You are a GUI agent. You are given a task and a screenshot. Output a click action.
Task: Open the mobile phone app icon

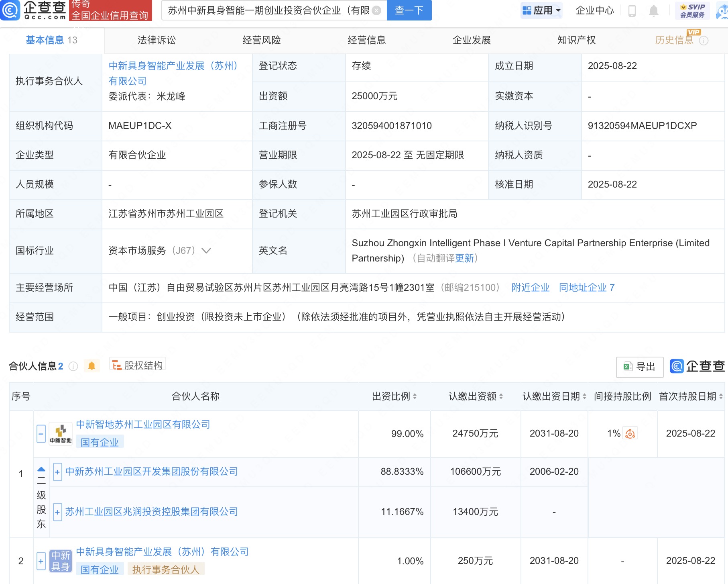pyautogui.click(x=632, y=10)
